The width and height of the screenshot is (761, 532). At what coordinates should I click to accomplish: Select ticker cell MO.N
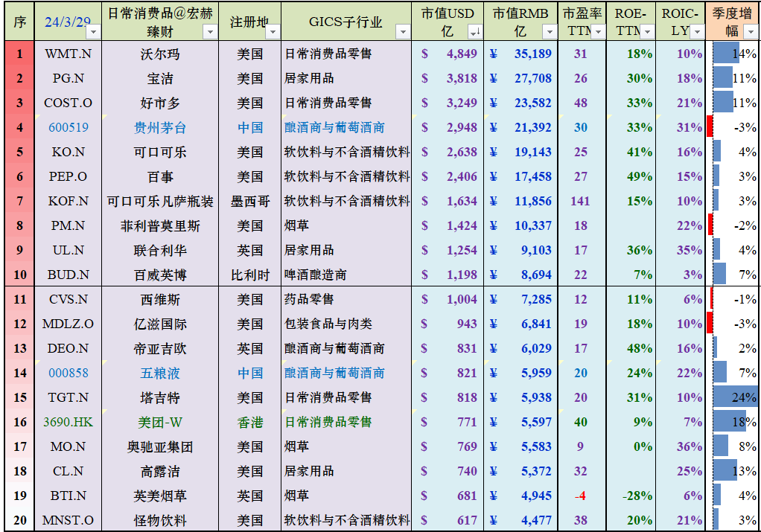click(x=68, y=446)
